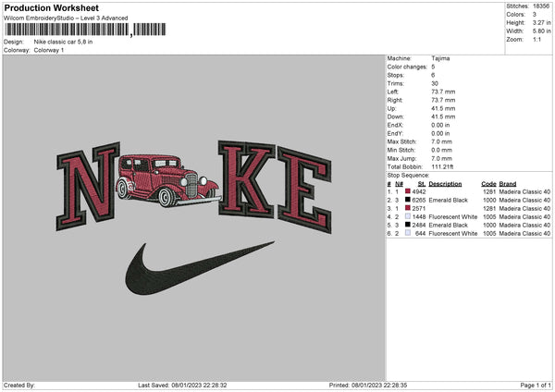555x392 pixels.
Task: Click 'Fluorescent White' in stop row 4
Action: pos(452,217)
